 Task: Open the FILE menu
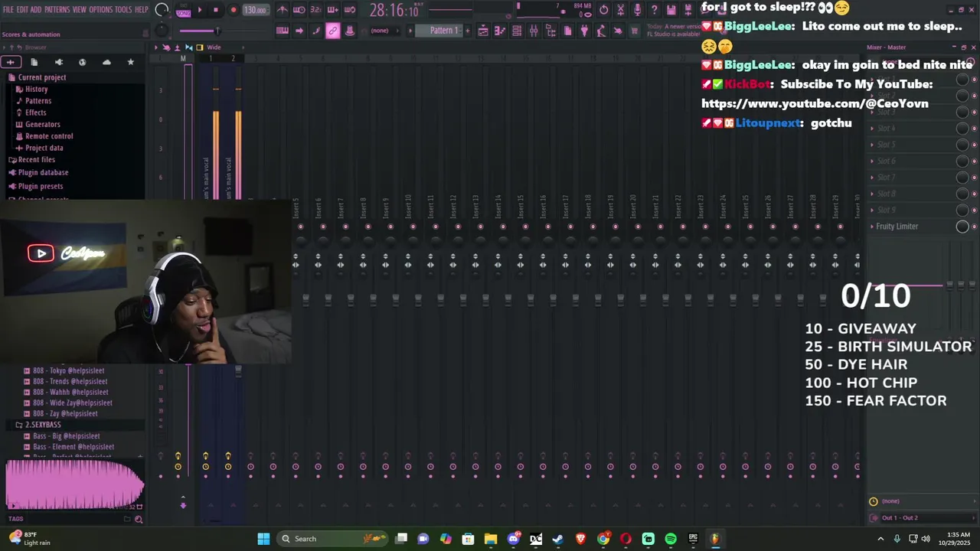pyautogui.click(x=8, y=9)
